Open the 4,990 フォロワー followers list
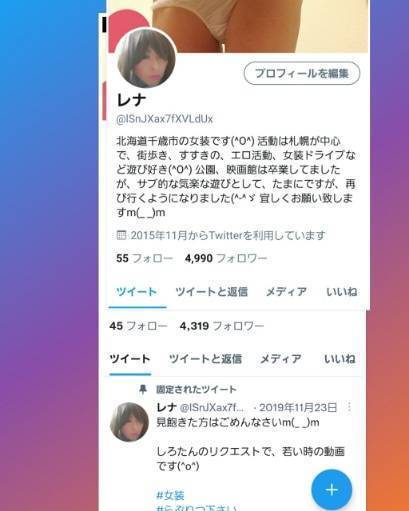The width and height of the screenshot is (409, 511). 226,258
